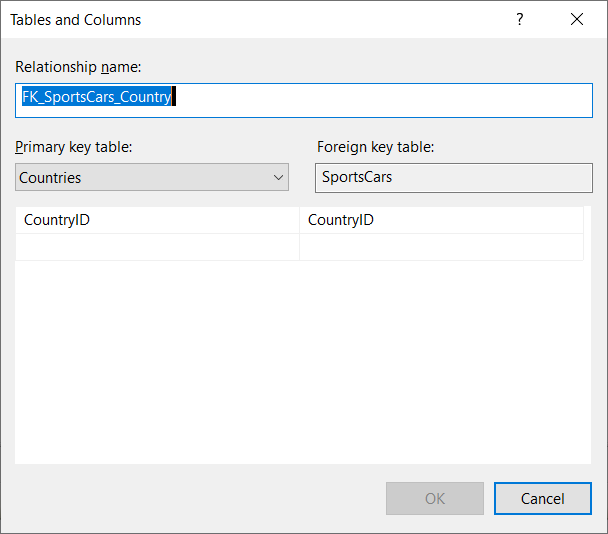This screenshot has height=534, width=608.
Task: Click the empty primary key column cell
Action: click(x=157, y=247)
